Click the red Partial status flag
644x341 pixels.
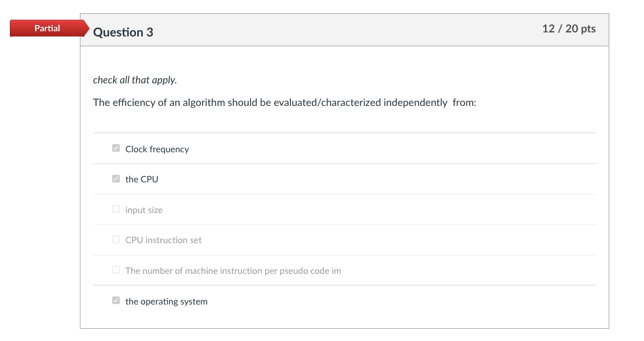46,28
